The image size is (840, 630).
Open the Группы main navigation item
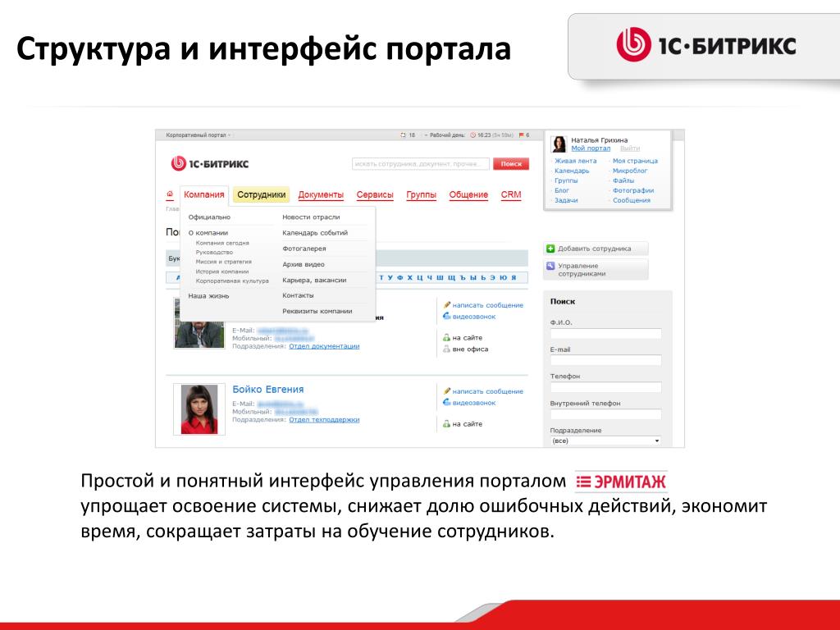421,194
